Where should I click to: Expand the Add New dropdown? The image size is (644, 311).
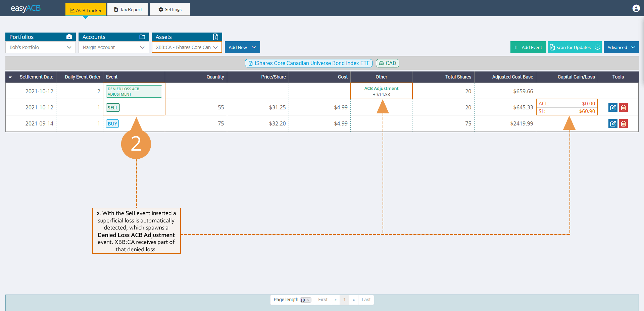(242, 47)
